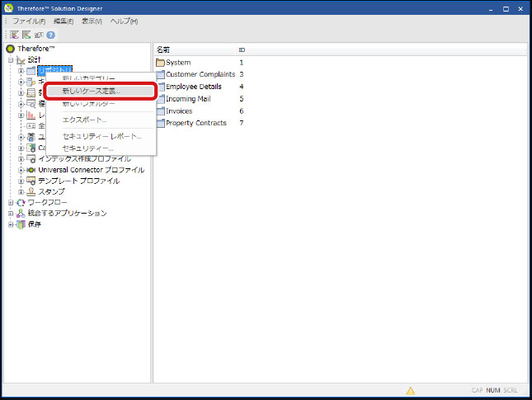Image resolution: width=532 pixels, height=400 pixels.
Task: Click the ID column header
Action: tap(242, 50)
